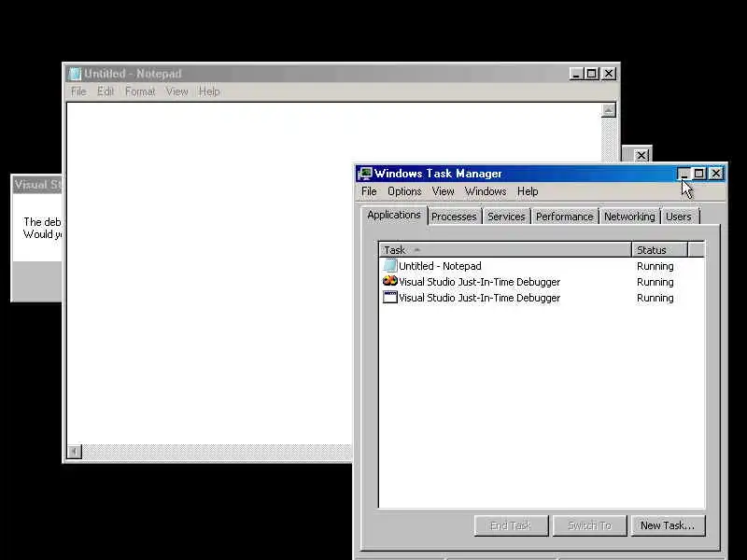Click the End Task button

[511, 525]
